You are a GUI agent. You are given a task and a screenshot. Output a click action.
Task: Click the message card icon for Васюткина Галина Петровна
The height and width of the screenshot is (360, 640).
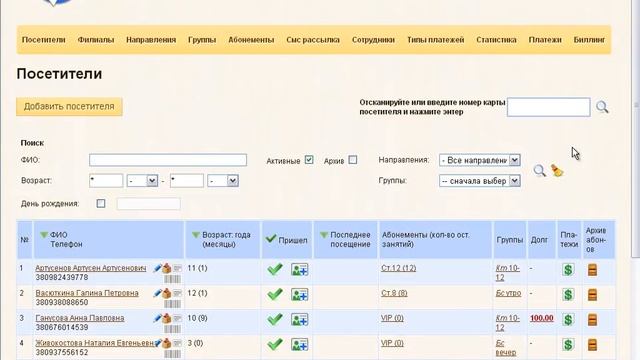click(x=177, y=293)
